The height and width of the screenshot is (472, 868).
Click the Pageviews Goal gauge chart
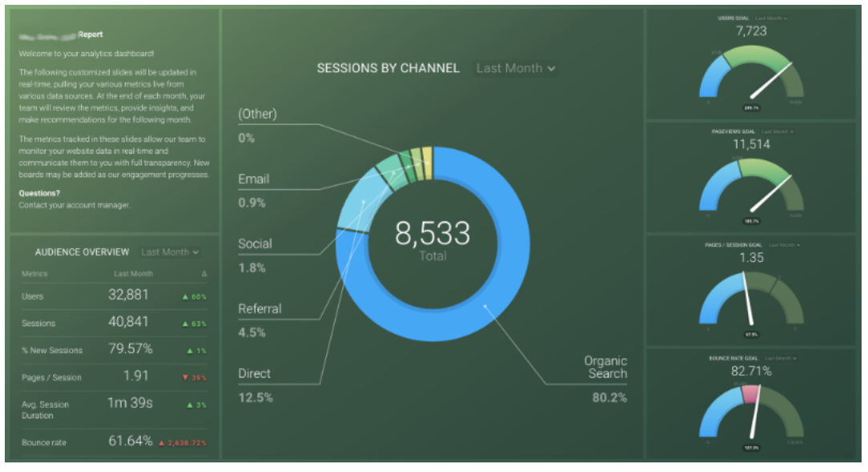751,184
